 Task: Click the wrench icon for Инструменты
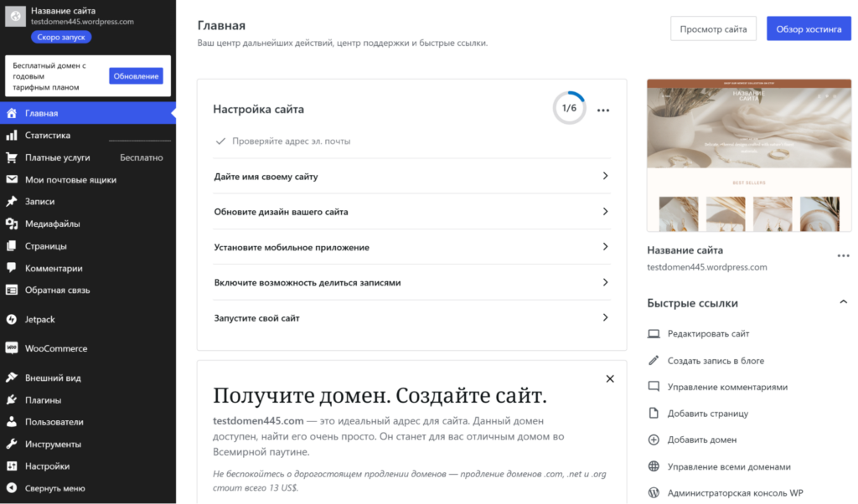click(x=12, y=444)
